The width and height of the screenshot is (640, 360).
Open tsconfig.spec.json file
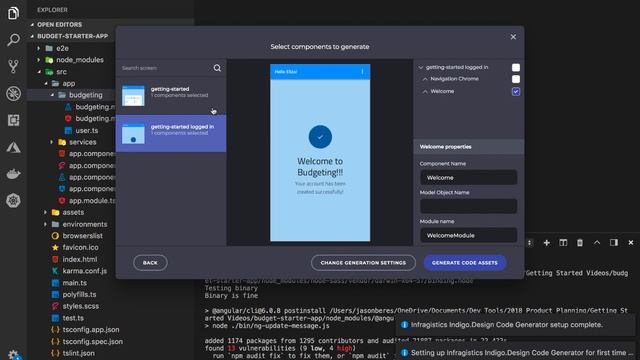[x=92, y=342]
